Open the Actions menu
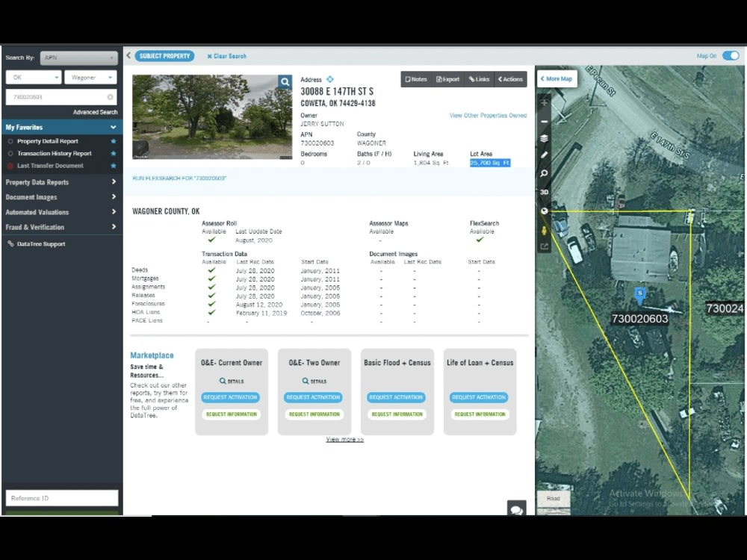 (x=511, y=78)
